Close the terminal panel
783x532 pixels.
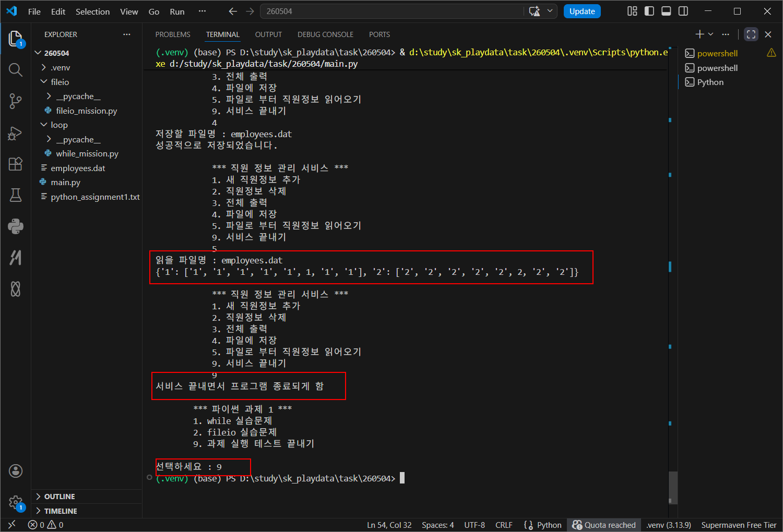[768, 34]
